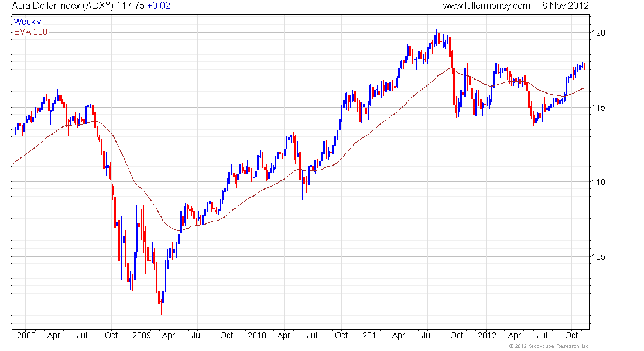The width and height of the screenshot is (644, 351).
Task: Select the 2009 year axis label
Action: [x=142, y=335]
